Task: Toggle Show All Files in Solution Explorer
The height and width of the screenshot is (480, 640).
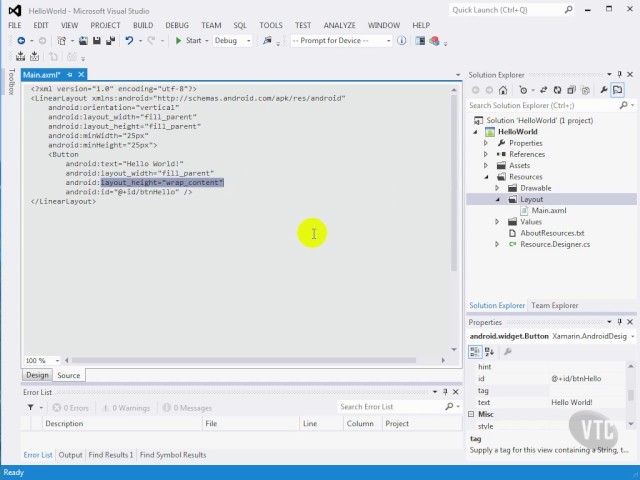Action: tap(585, 90)
